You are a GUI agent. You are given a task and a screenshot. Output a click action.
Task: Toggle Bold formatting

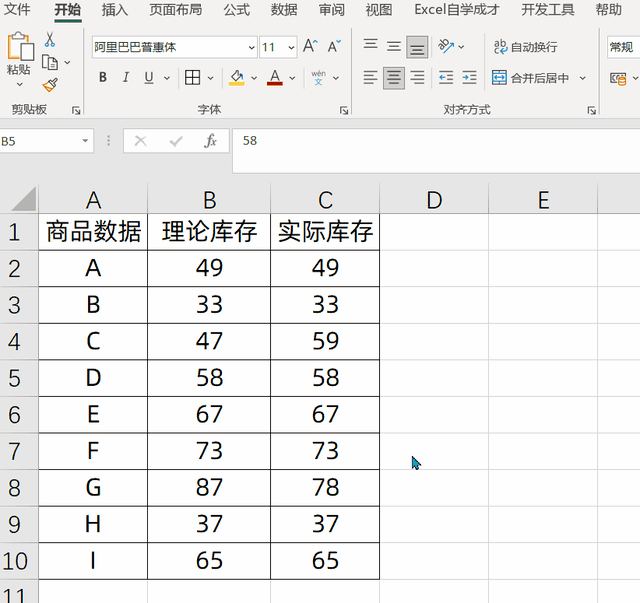(x=103, y=77)
